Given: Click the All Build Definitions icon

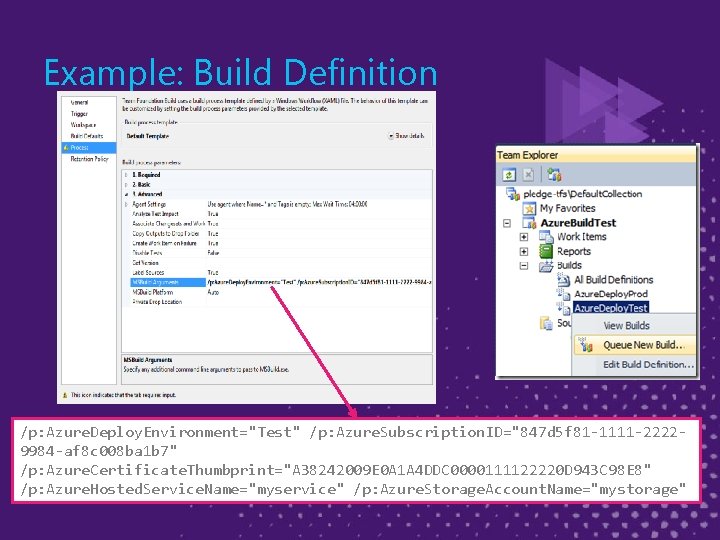Looking at the screenshot, I should point(563,280).
